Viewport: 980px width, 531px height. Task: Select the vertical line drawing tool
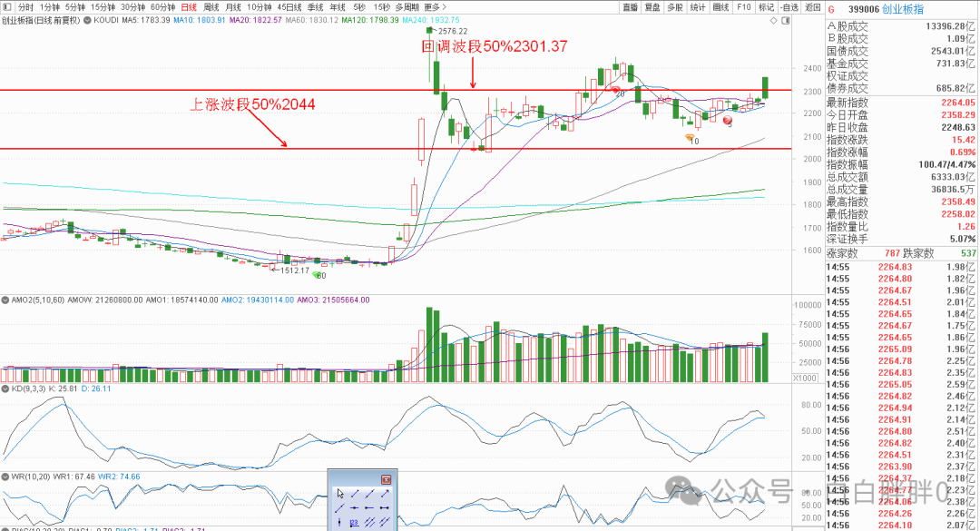tap(339, 522)
